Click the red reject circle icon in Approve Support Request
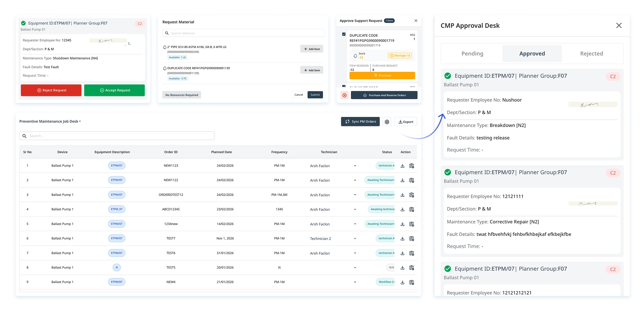 click(x=345, y=95)
